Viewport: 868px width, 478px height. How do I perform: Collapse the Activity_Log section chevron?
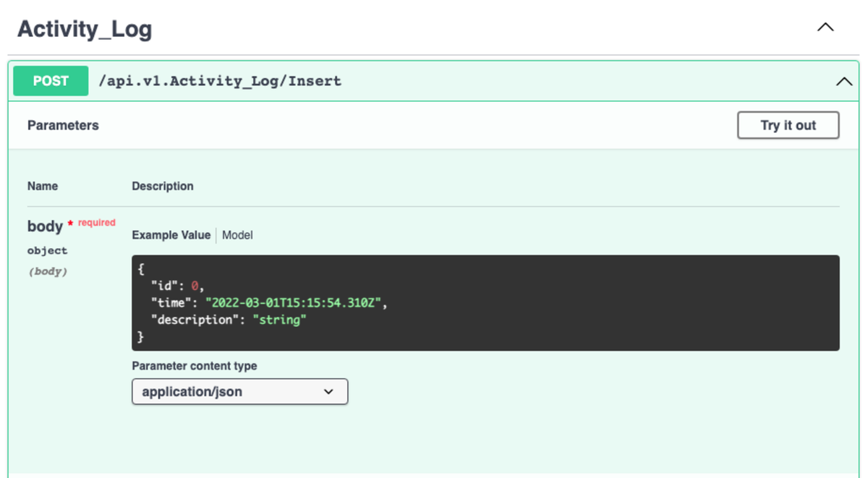[825, 27]
